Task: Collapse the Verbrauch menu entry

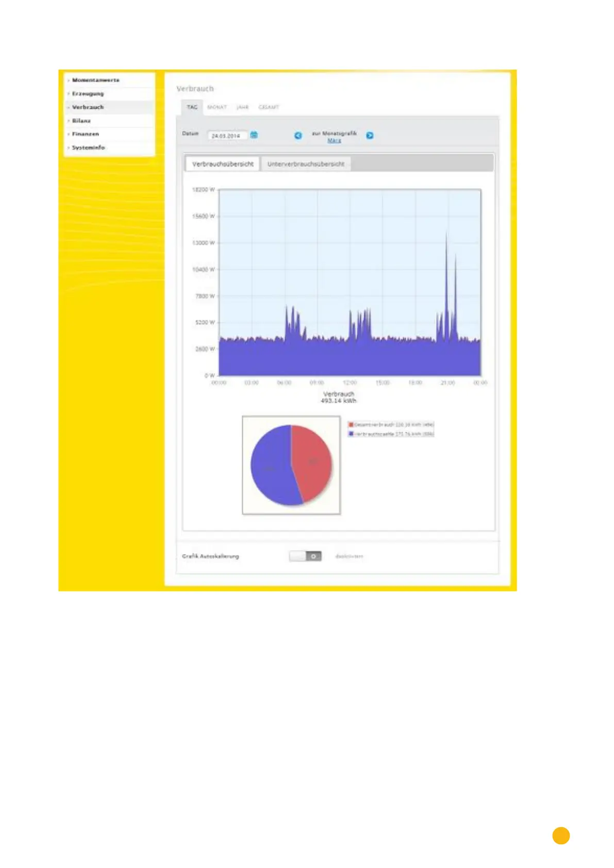Action: (x=110, y=107)
